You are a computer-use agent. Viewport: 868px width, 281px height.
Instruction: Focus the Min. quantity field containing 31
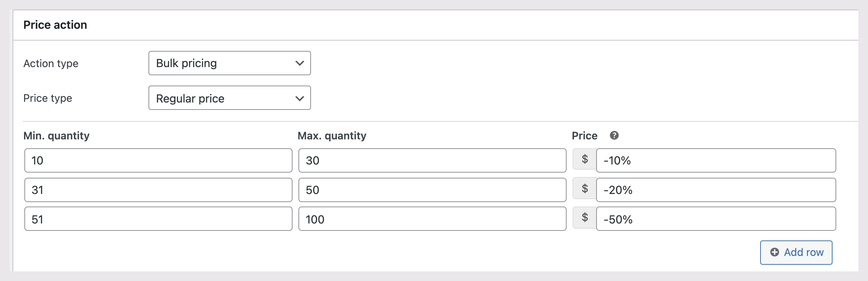(158, 190)
